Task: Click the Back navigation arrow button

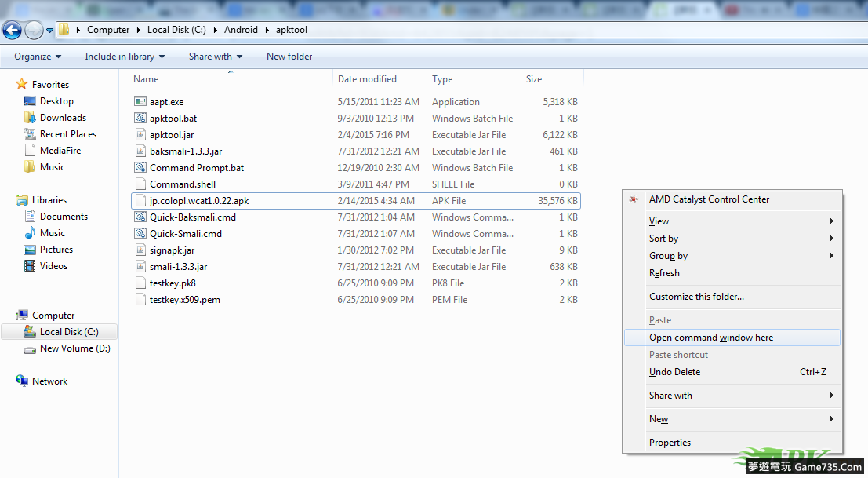Action: point(12,30)
